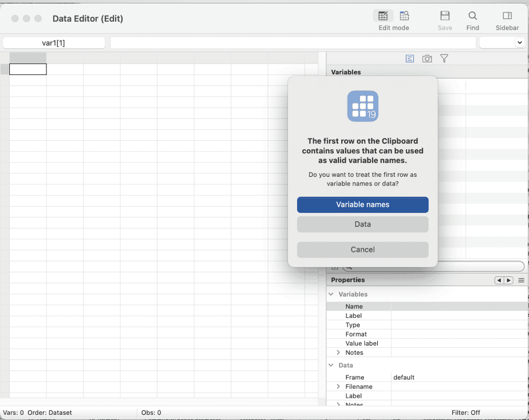Choose Variable names in dialog
Screen dimensions: 529x420
[x=362, y=204]
